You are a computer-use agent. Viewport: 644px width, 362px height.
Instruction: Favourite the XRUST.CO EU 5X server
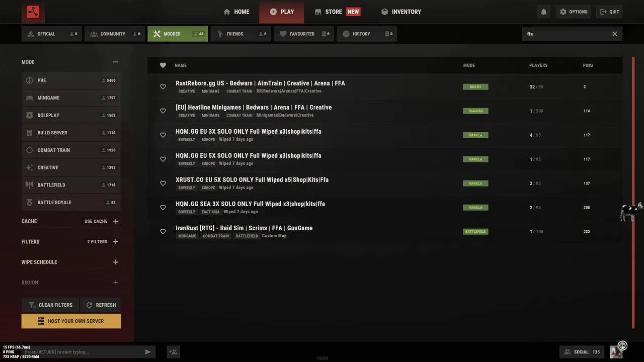(163, 184)
